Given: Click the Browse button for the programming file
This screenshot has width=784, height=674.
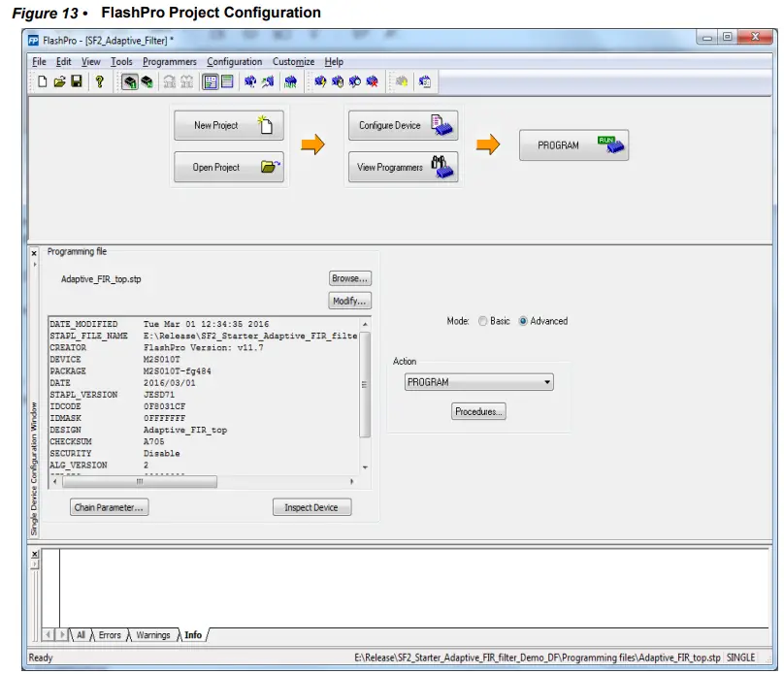Looking at the screenshot, I should pos(349,278).
